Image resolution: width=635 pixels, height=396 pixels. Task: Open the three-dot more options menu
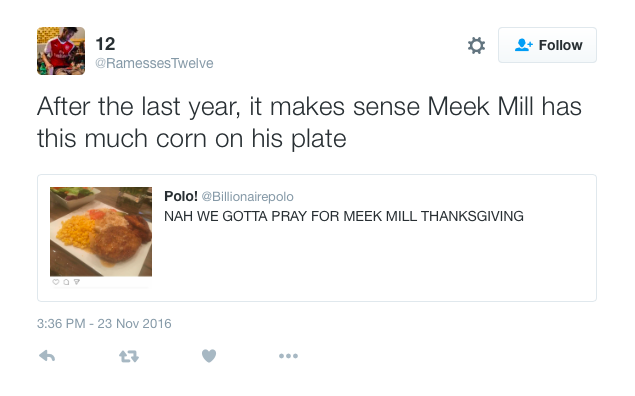pos(288,356)
